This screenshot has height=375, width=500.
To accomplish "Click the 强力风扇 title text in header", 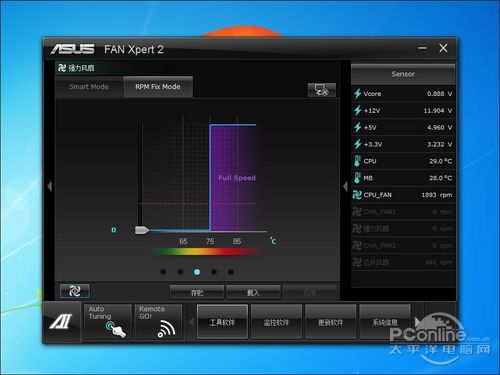I will pos(81,68).
